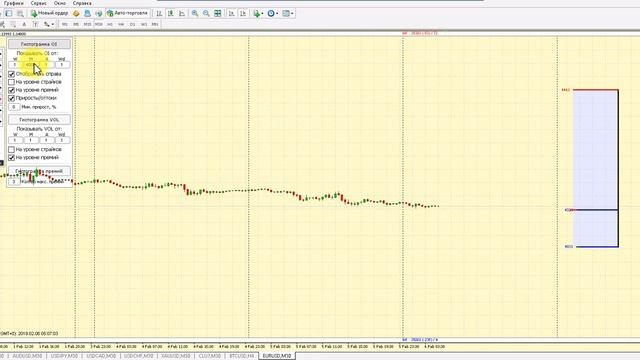
Task: Open the Сервис menu
Action: pyautogui.click(x=38, y=3)
